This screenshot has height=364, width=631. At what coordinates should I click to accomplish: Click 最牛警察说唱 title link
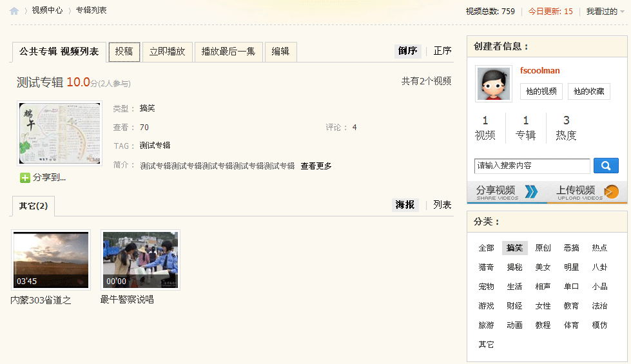click(x=127, y=300)
